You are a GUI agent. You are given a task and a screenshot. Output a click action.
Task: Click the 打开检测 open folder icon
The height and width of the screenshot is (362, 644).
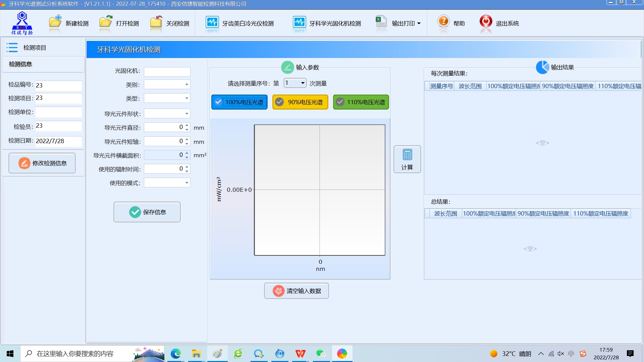coord(106,22)
